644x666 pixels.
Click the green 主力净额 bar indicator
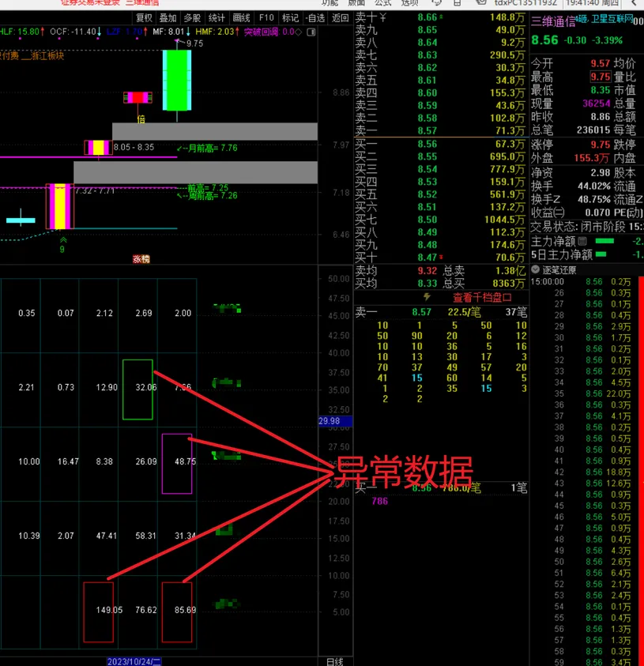604,241
